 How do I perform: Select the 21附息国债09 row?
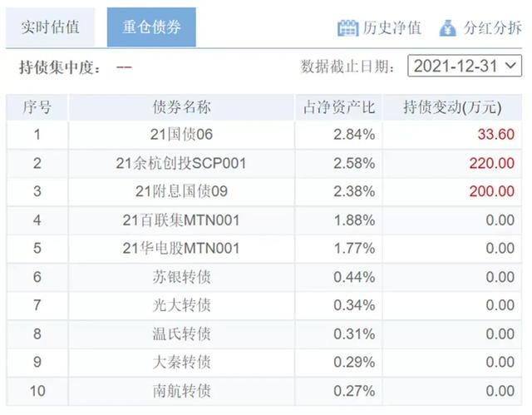[264, 191]
